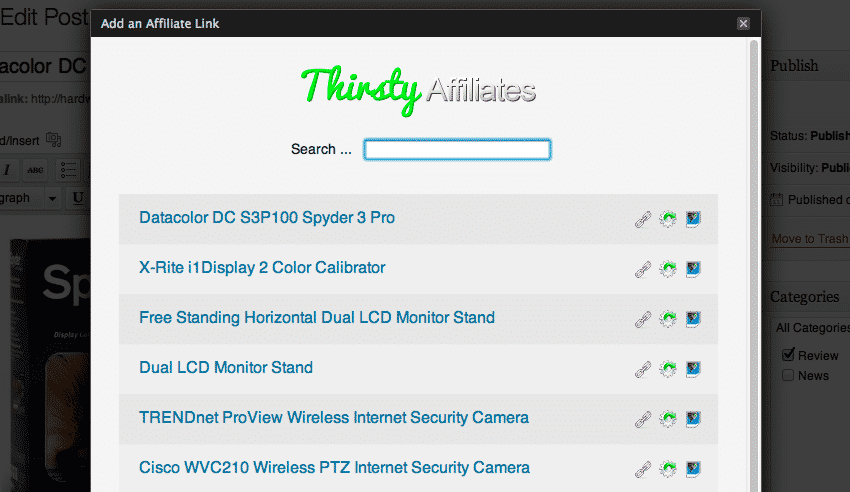Close the Add an Affiliate Link dialog
Image resolution: width=850 pixels, height=492 pixels.
point(743,23)
